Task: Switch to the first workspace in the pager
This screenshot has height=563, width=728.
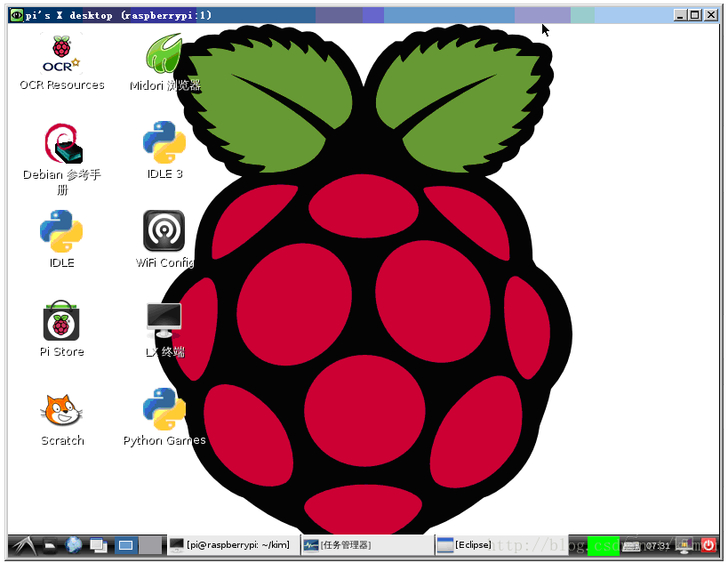Action: pyautogui.click(x=126, y=545)
